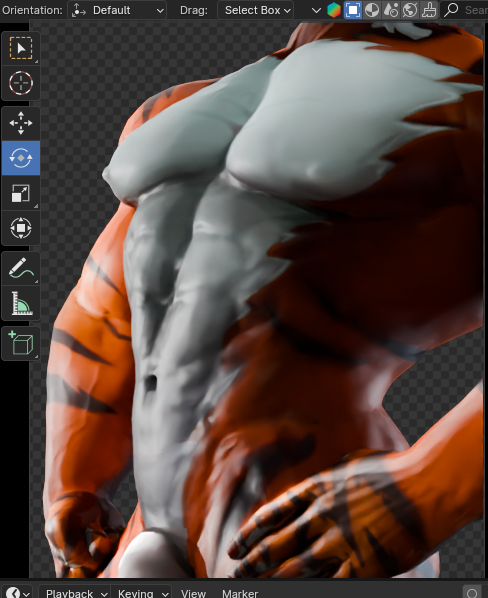488x598 pixels.
Task: Select the Select Box tool
Action: [x=21, y=48]
